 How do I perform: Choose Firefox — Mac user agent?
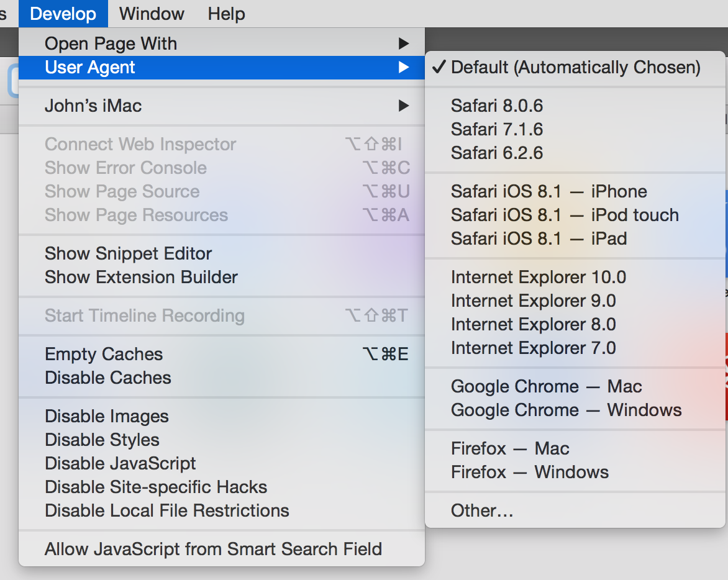(575, 449)
